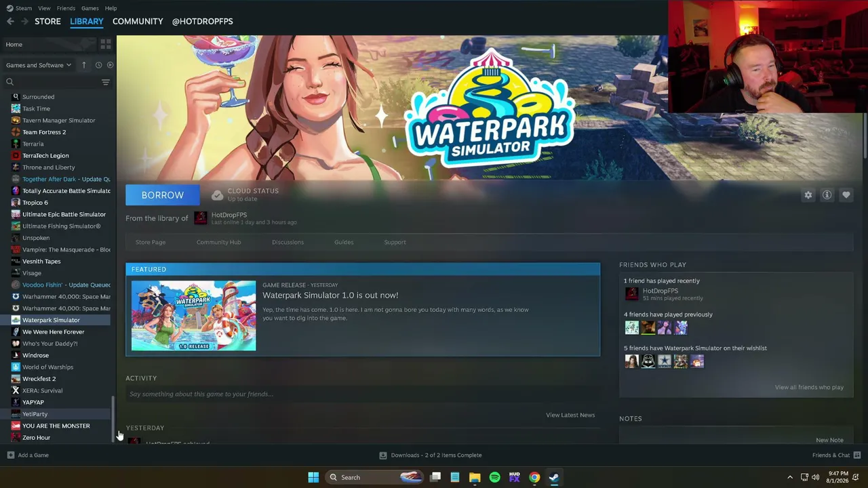Type in the activity 'Say something' field
Image resolution: width=868 pixels, height=488 pixels.
coord(363,394)
